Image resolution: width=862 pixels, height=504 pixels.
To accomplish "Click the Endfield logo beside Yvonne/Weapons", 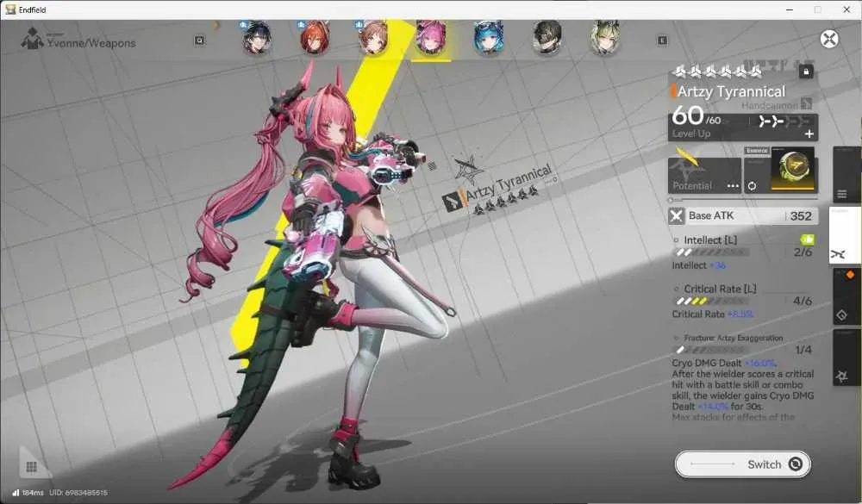I will click(32, 39).
